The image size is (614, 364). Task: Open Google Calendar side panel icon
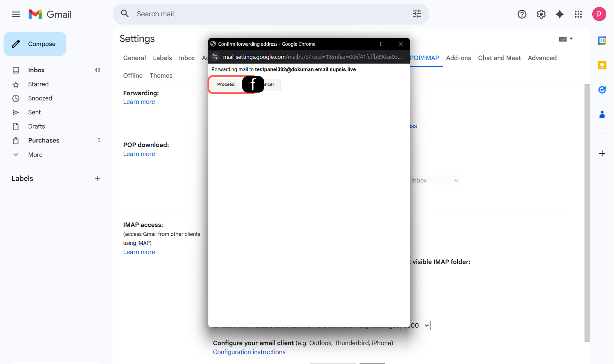(x=602, y=41)
